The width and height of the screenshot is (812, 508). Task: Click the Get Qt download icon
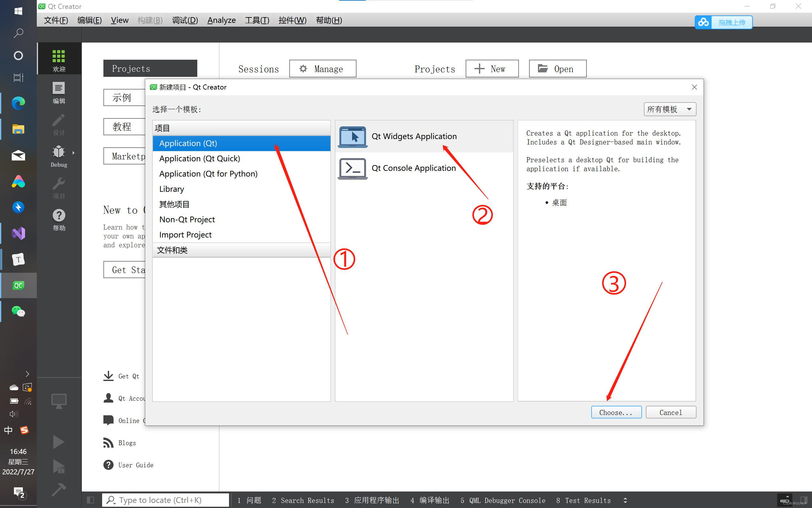(x=108, y=376)
